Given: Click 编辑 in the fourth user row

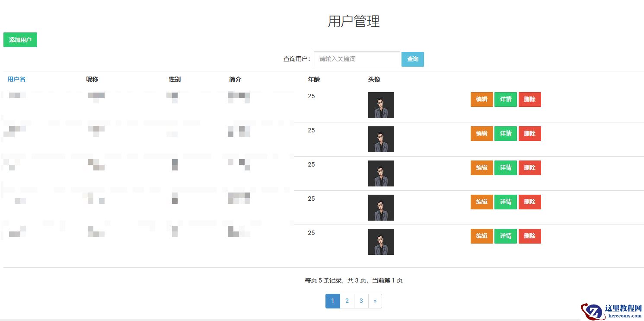Looking at the screenshot, I should tap(481, 202).
